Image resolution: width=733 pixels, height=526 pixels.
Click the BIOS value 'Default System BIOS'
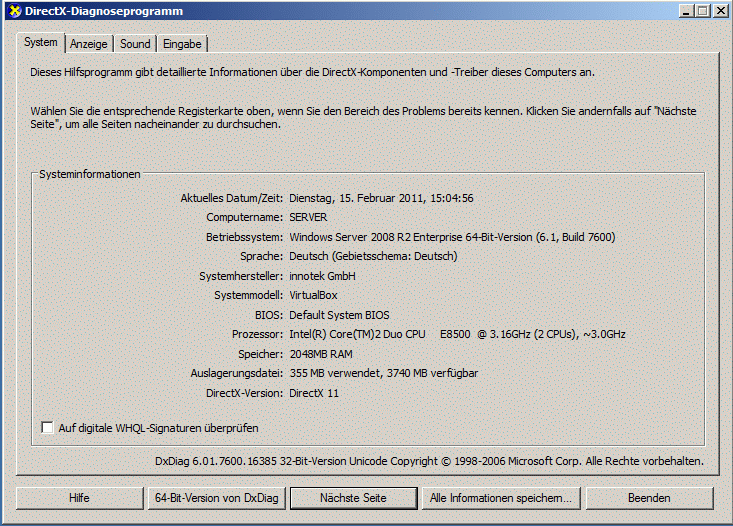pyautogui.click(x=339, y=315)
